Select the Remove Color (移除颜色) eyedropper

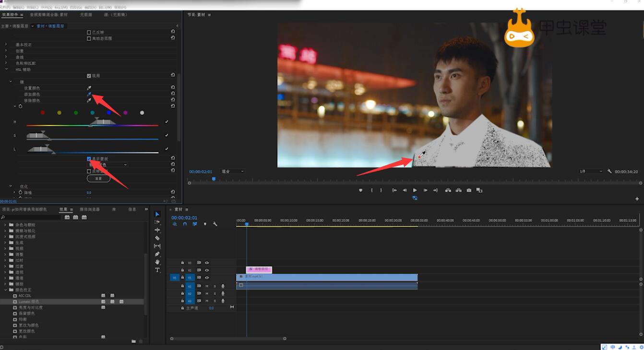(89, 101)
